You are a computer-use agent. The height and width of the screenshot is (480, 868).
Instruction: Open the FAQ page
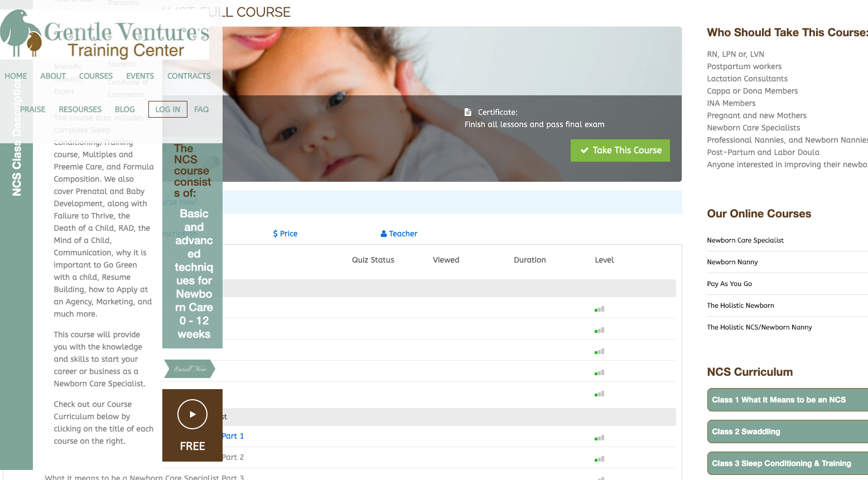[x=201, y=109]
